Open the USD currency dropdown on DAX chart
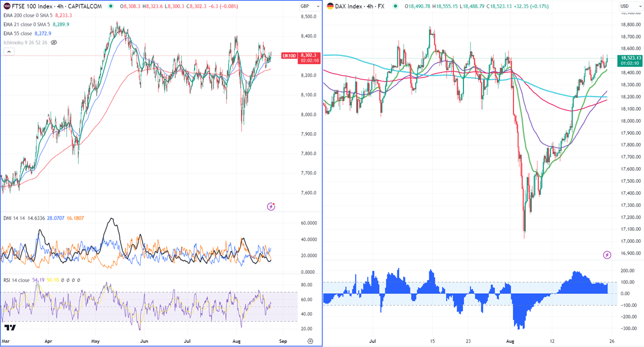The image size is (644, 347). click(630, 6)
